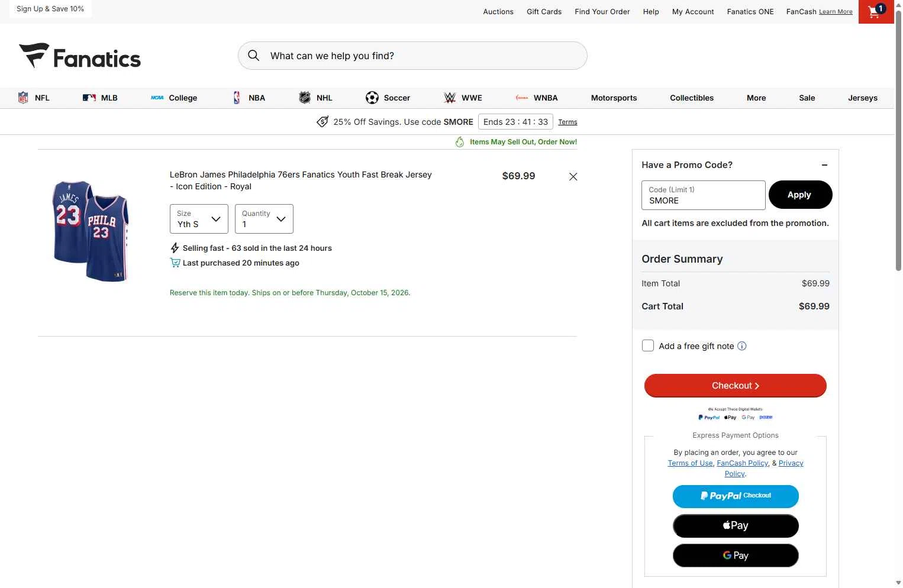Screen dimensions: 903x588
Task: View promotion Terms link
Action: tap(567, 122)
